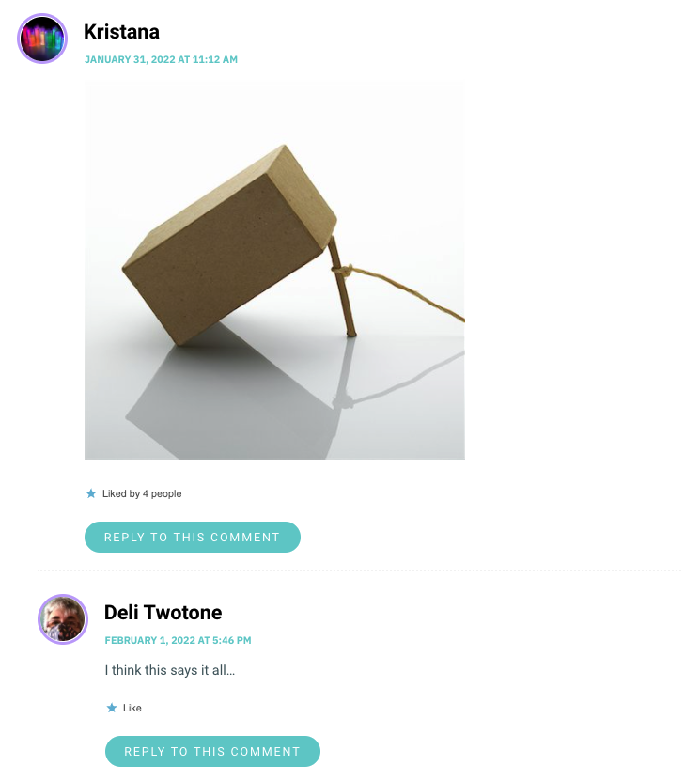Click the dotted divider between the comments
Image resolution: width=700 pixels, height=781 pixels.
coord(359,570)
